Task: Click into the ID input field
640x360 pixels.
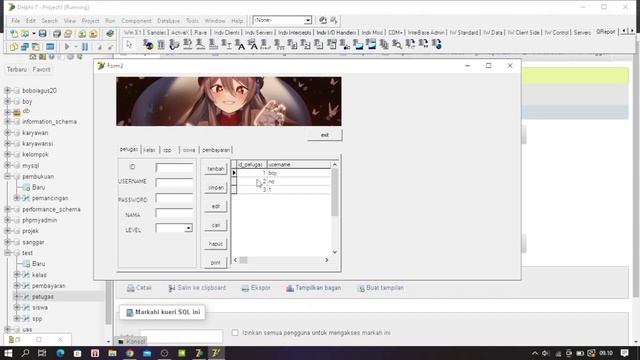Action: tap(174, 168)
